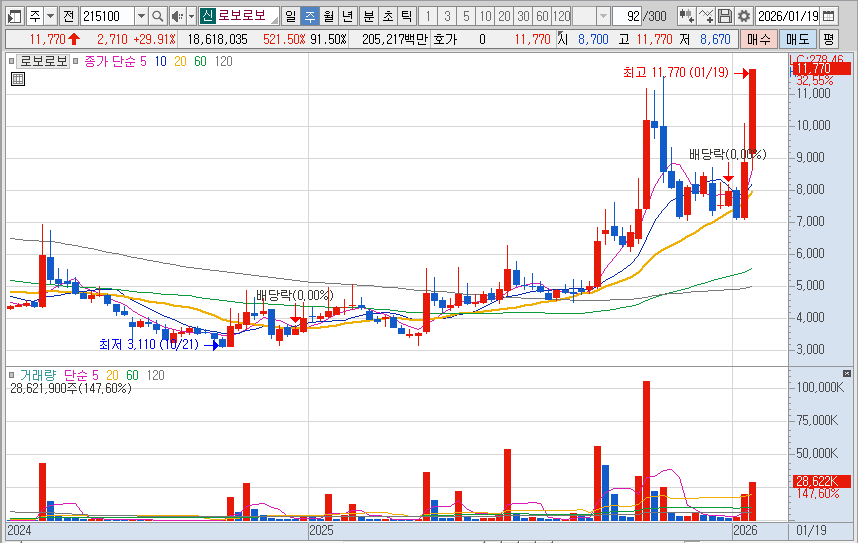This screenshot has height=543, width=858.
Task: Select interval 20 button
Action: coord(505,16)
